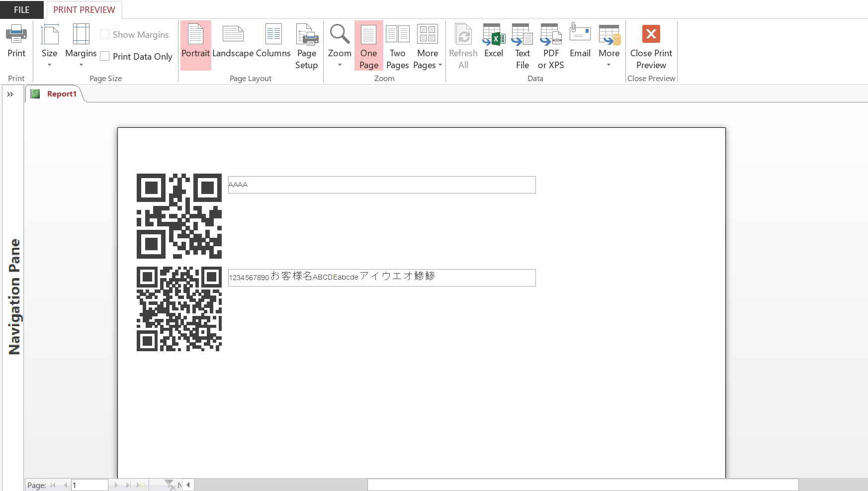Image resolution: width=868 pixels, height=491 pixels.
Task: Go to previous page button
Action: (x=65, y=485)
